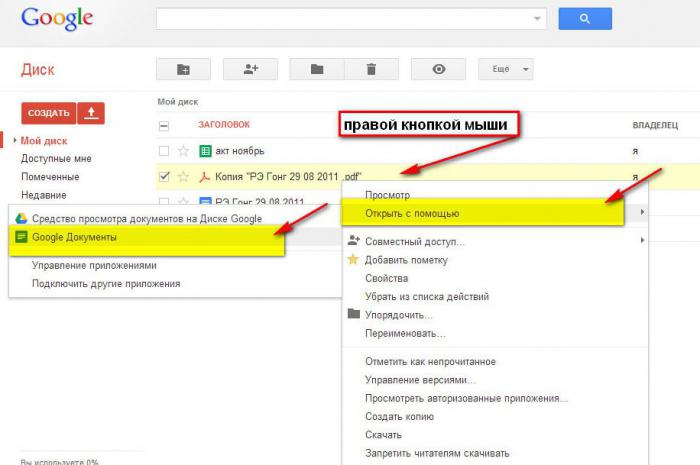Check the box for акт ноябрь
700x465 pixels.
[x=164, y=151]
